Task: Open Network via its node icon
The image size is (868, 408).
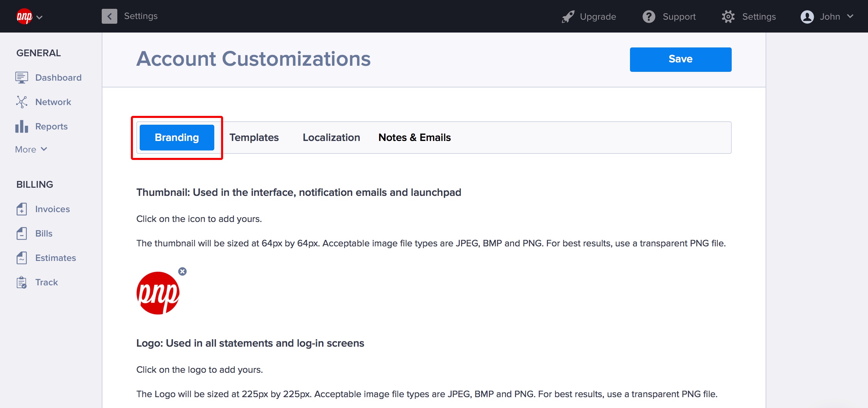Action: click(21, 102)
